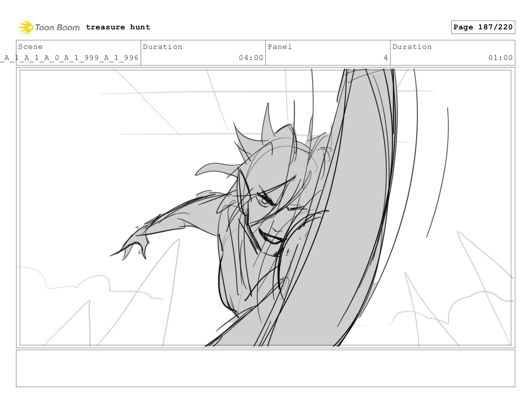Click the scene duration value '04:00'

[251, 58]
